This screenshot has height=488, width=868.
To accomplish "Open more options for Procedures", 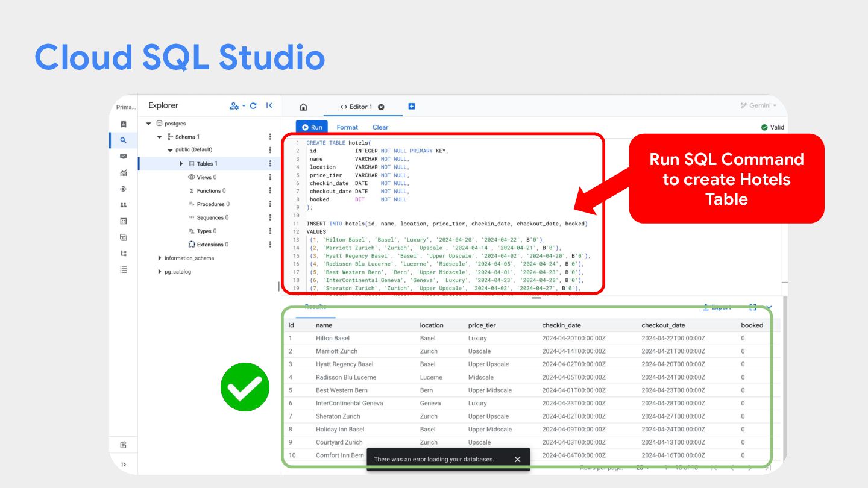I will pos(270,204).
